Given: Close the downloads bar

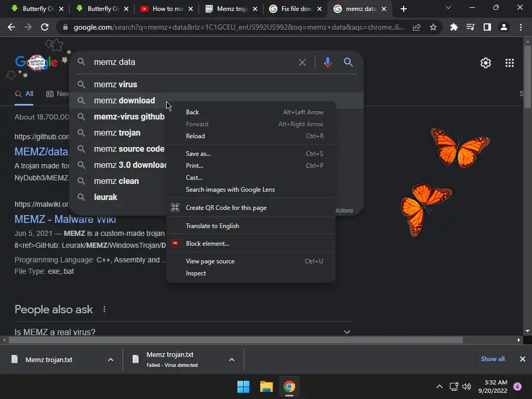Looking at the screenshot, I should tap(523, 359).
